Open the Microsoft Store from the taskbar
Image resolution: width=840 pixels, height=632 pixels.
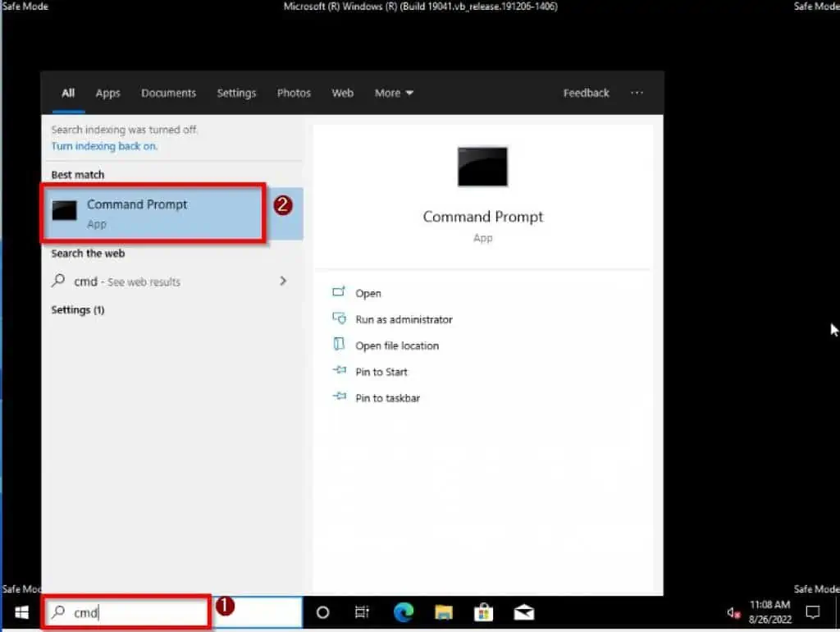pyautogui.click(x=483, y=611)
